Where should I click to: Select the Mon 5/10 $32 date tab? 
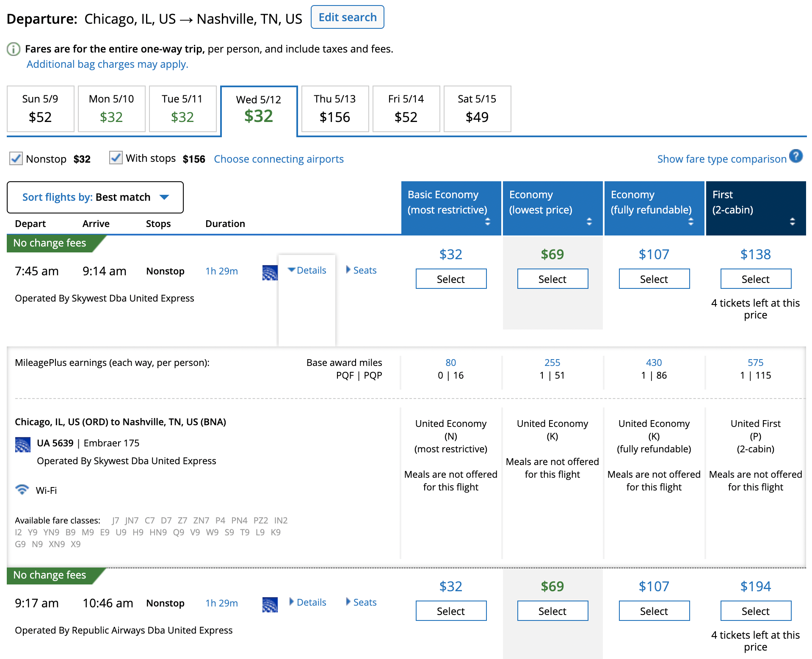(x=111, y=109)
